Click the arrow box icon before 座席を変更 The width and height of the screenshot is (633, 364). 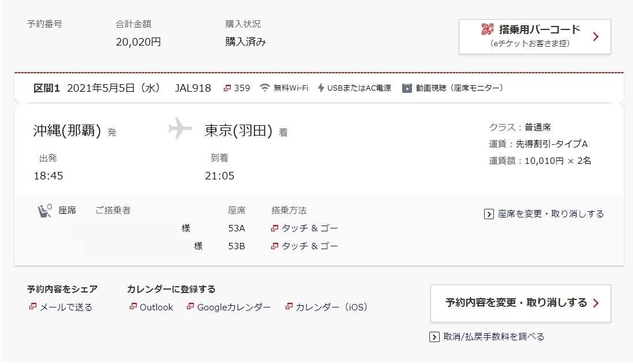pyautogui.click(x=489, y=214)
